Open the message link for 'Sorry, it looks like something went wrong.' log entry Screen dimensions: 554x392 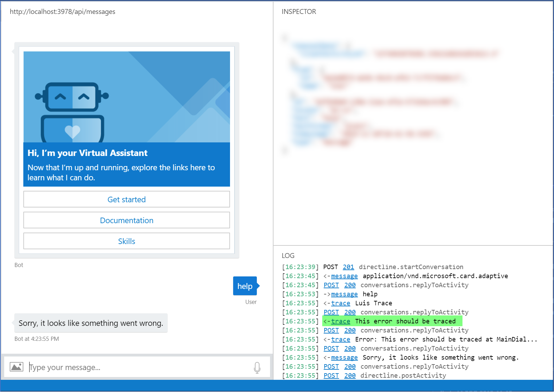344,358
